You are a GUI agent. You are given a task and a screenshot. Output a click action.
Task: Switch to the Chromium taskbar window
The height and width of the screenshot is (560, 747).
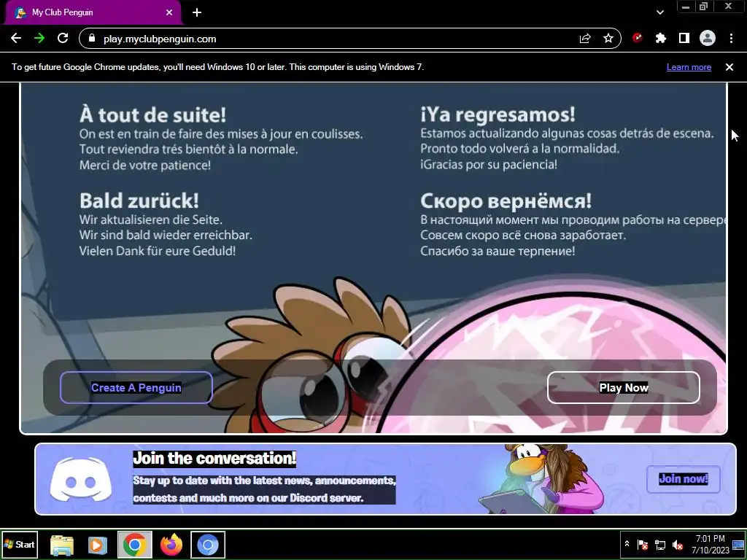click(208, 545)
